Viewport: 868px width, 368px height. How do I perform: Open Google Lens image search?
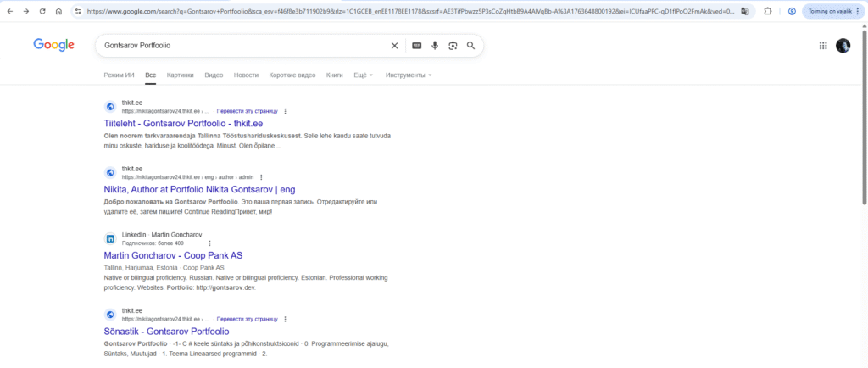tap(453, 46)
